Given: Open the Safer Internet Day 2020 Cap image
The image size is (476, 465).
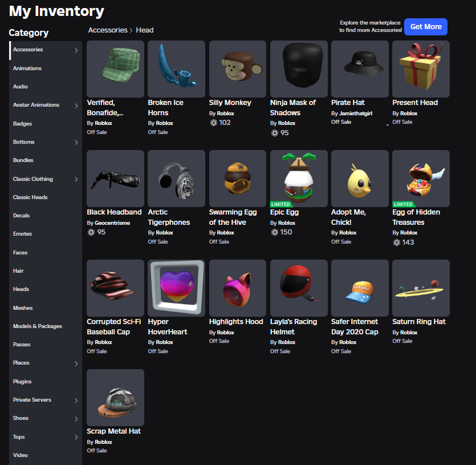Looking at the screenshot, I should 360,288.
